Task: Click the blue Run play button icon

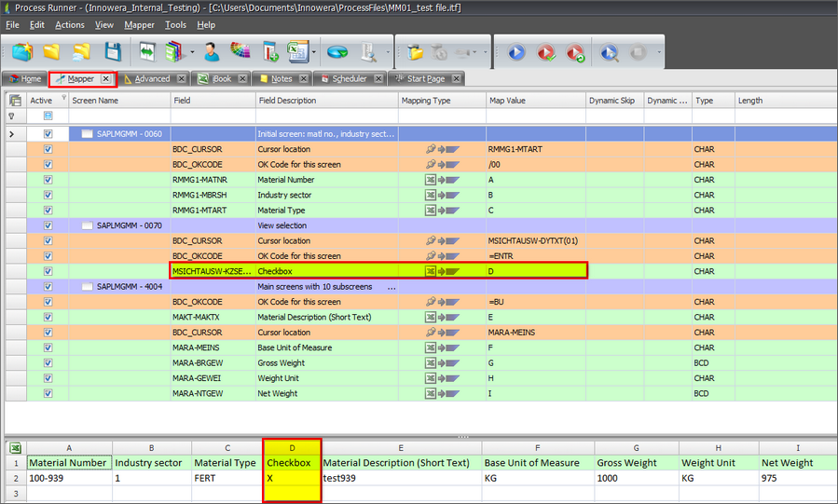Action: tap(516, 53)
